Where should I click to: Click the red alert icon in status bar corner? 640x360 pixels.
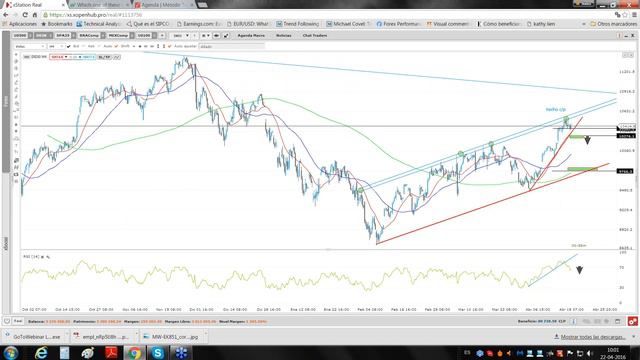point(633,322)
